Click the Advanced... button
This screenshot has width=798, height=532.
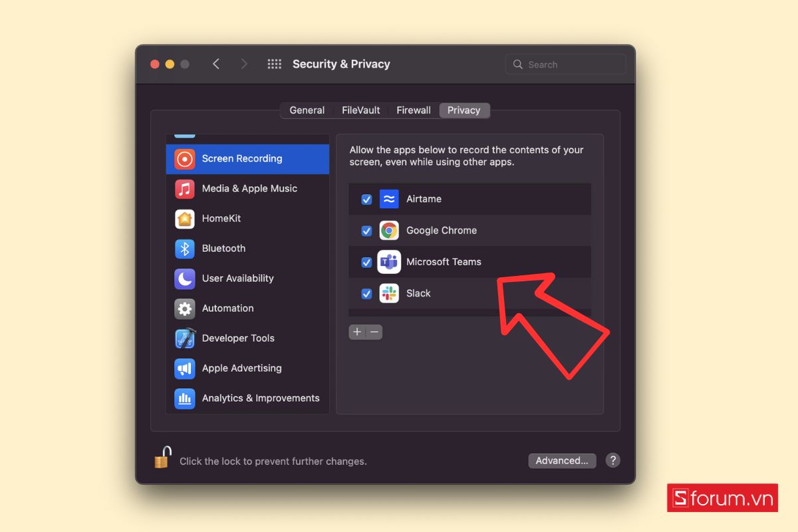562,460
